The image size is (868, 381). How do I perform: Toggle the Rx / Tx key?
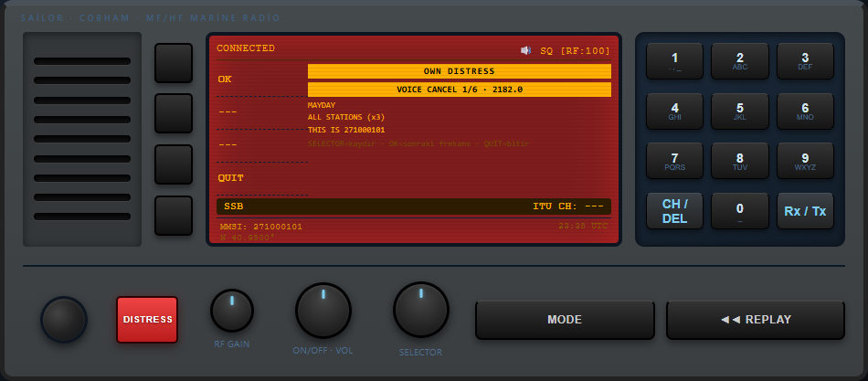coord(805,211)
